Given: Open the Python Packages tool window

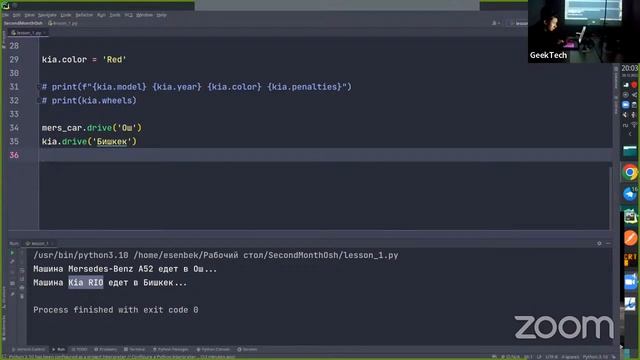Looking at the screenshot, I should (x=170, y=349).
